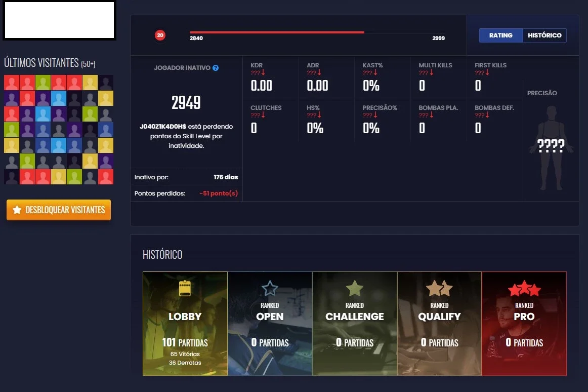588x392 pixels.
Task: Click the Bombas Def. 0 value
Action: [x=478, y=128]
